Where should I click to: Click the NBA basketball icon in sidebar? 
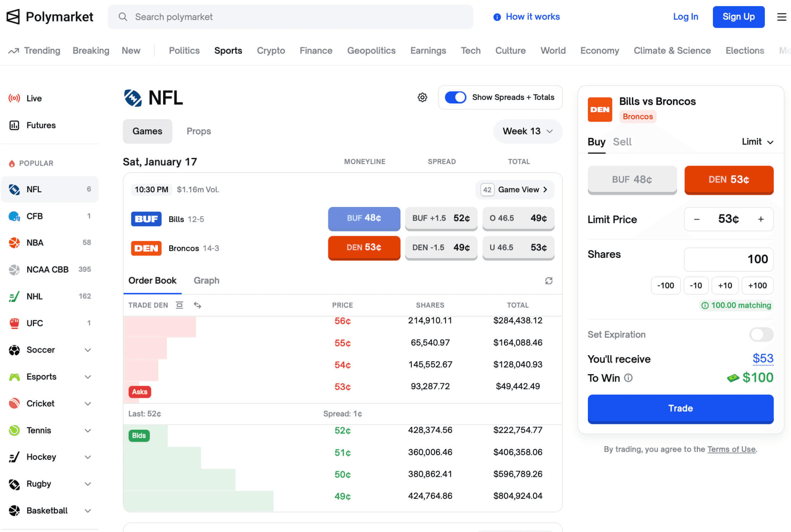pos(14,243)
